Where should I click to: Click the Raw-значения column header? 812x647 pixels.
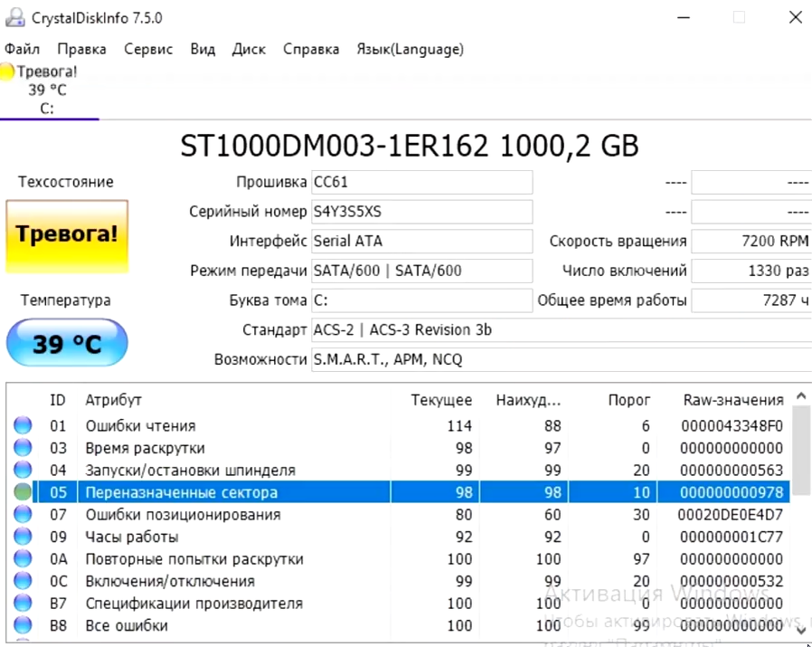pos(733,400)
